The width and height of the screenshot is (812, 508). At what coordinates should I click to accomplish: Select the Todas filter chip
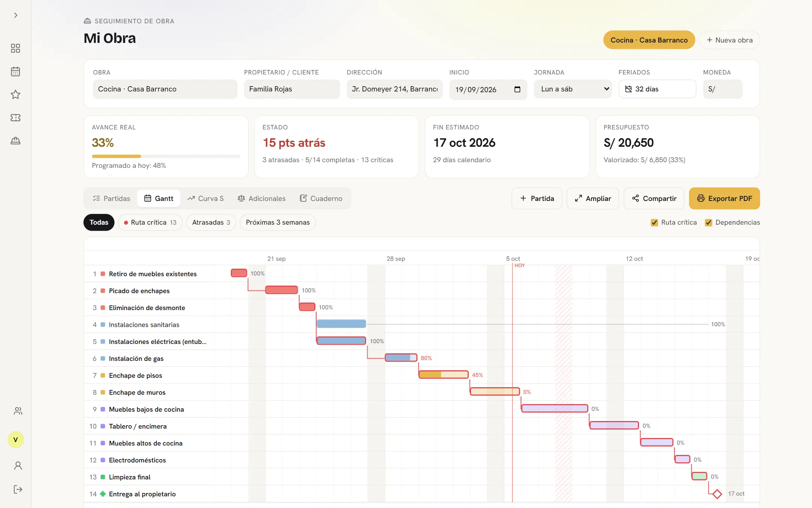(99, 222)
